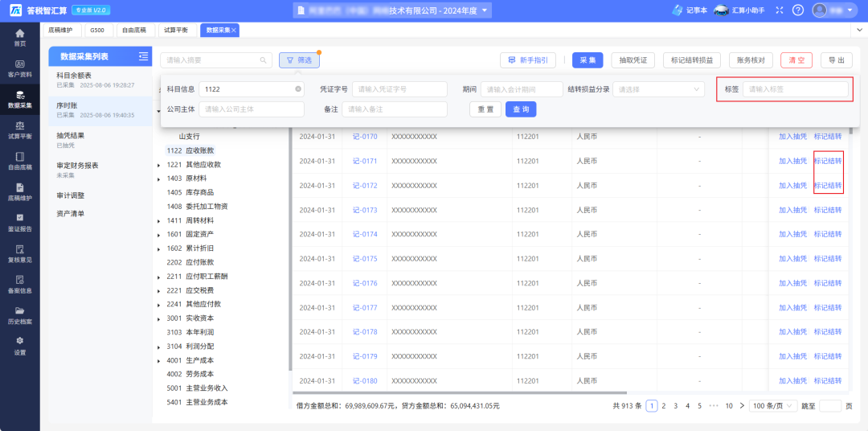868x431 pixels.
Task: Open 试算平衡 scale icon in sidebar
Action: click(x=20, y=130)
